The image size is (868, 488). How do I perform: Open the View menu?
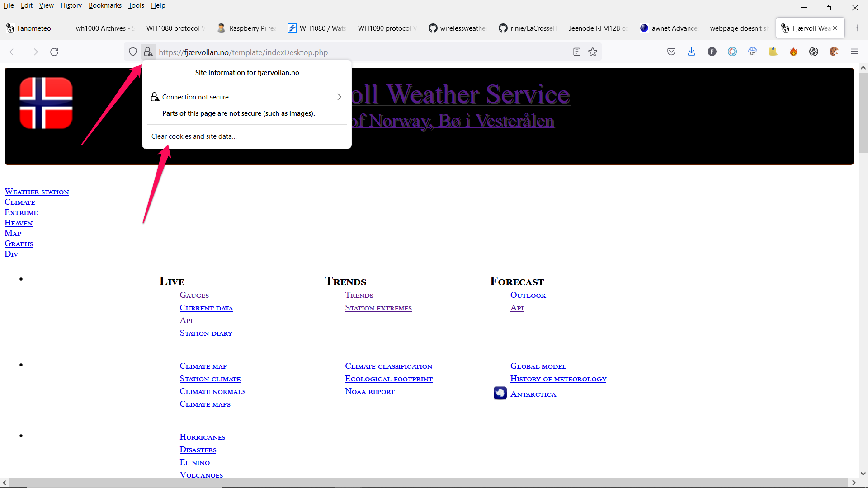tap(46, 5)
